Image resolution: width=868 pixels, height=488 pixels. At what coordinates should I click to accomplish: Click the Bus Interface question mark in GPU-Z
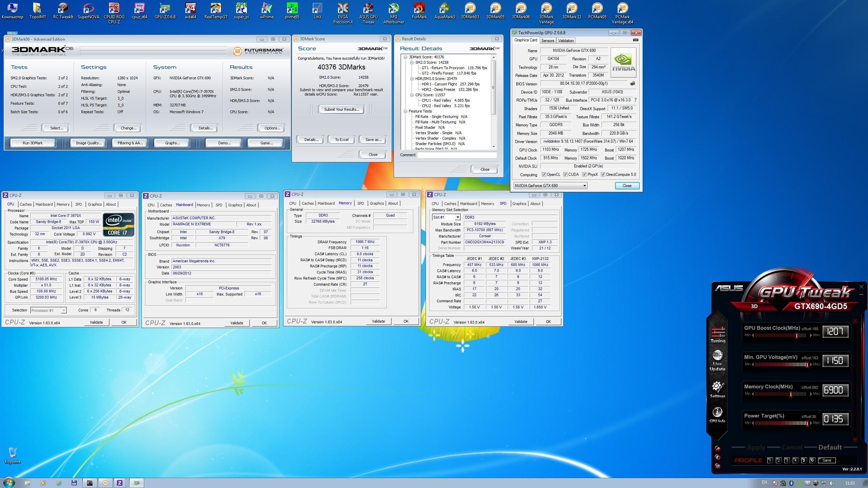(635, 100)
